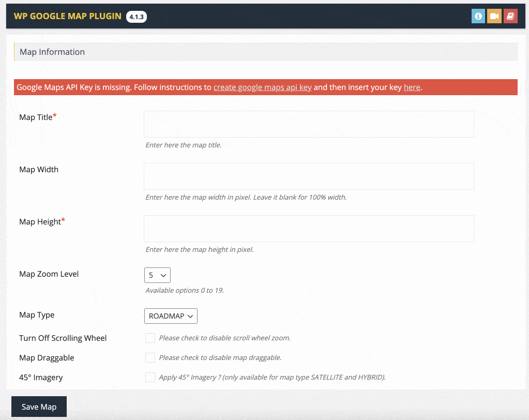Click the 'Enter here the map title.' hint
529x420 pixels.
click(x=184, y=145)
